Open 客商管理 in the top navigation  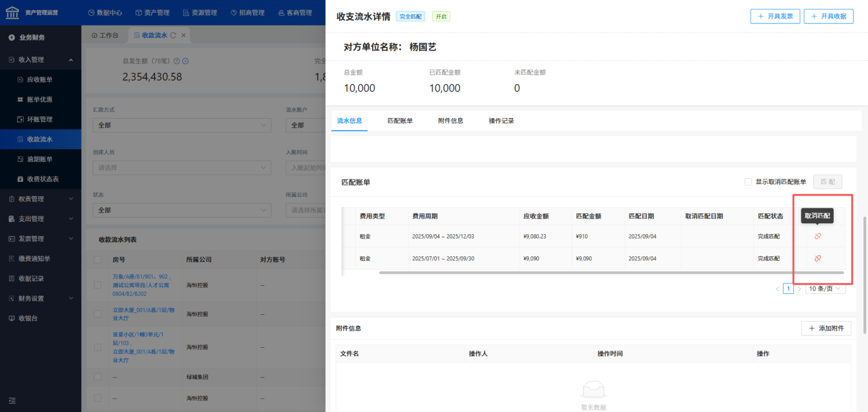(295, 12)
